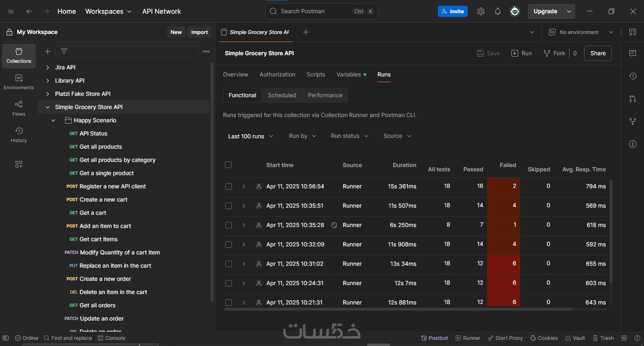Image resolution: width=644 pixels, height=346 pixels.
Task: Tick the checkbox for the 10:35:51 run
Action: pos(229,206)
